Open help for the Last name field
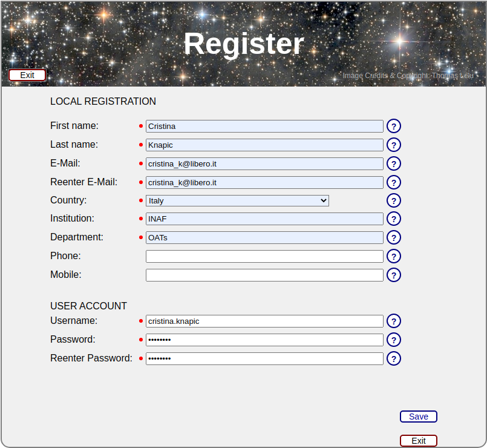Viewport: 487px width, 448px height. 394,145
